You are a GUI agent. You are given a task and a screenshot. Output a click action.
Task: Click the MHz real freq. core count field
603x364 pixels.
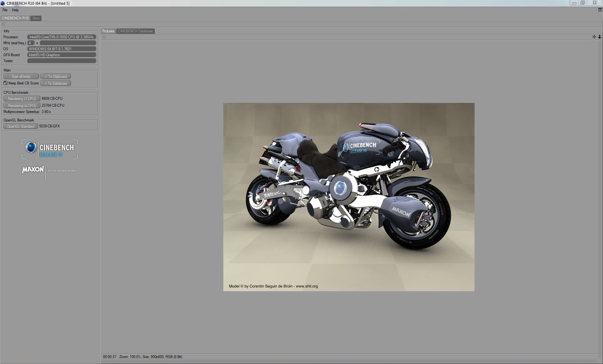[31, 43]
